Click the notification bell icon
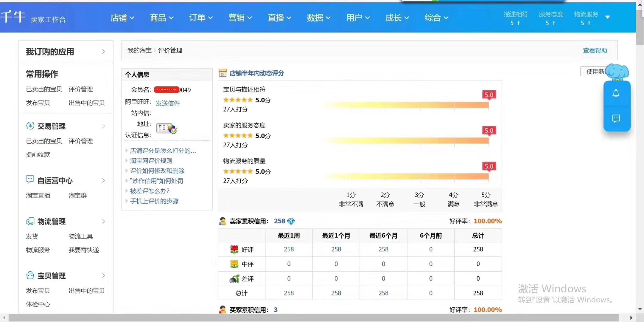The width and height of the screenshot is (644, 322). click(x=616, y=93)
